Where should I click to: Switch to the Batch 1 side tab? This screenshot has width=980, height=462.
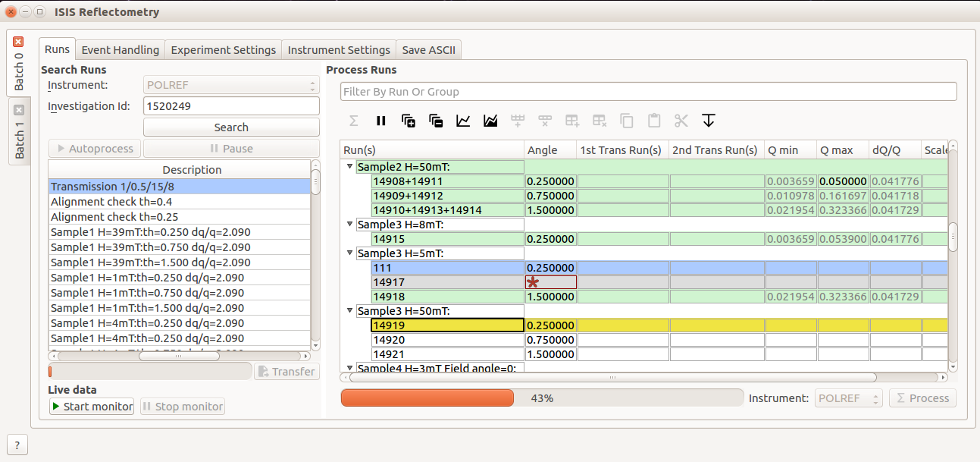click(19, 138)
